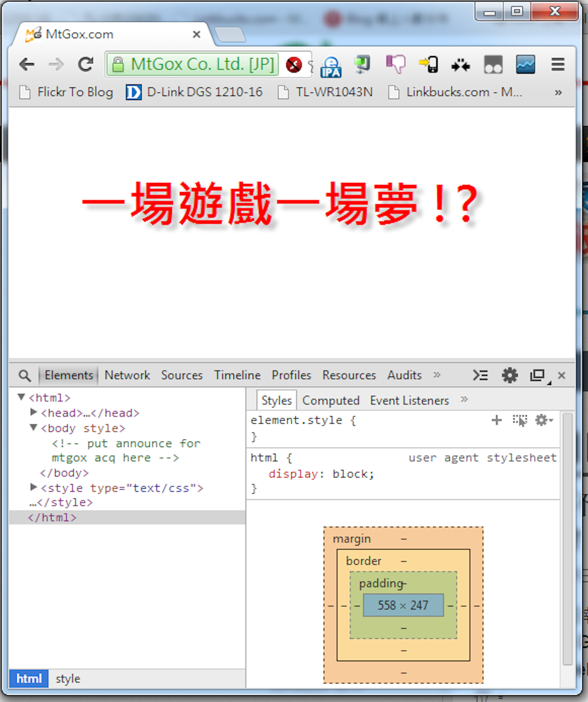Click the red blocked-content icon in address bar
Viewport: 588px width, 702px height.
pos(294,65)
